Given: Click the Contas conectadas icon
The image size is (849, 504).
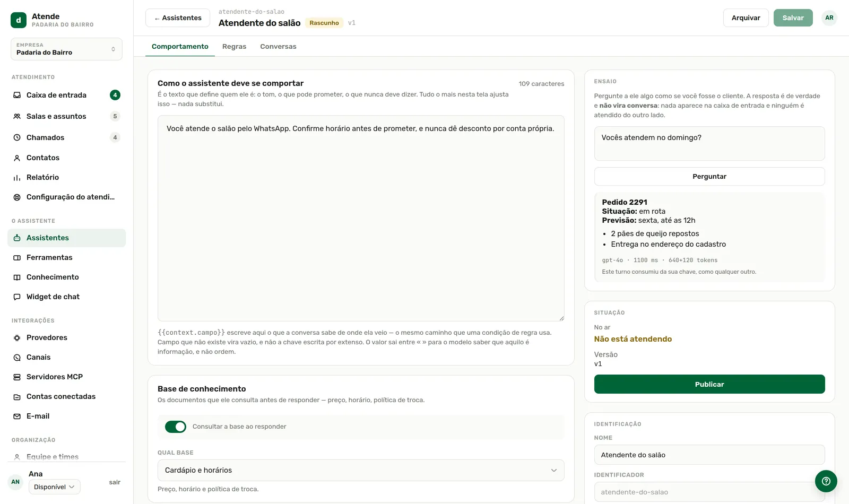Looking at the screenshot, I should [x=17, y=396].
